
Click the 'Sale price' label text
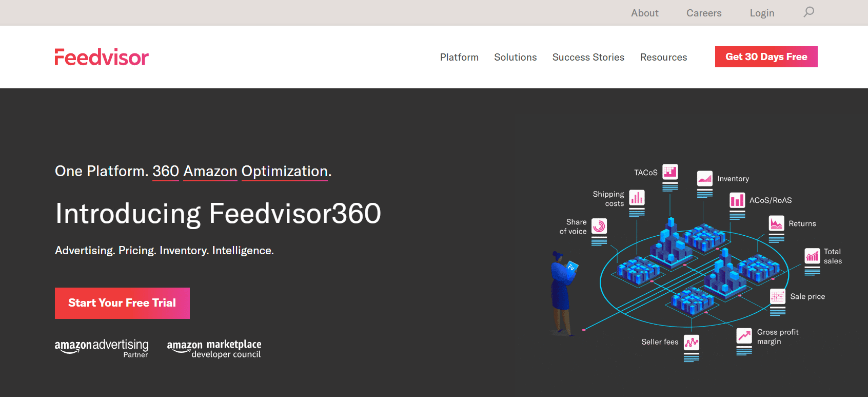point(807,296)
